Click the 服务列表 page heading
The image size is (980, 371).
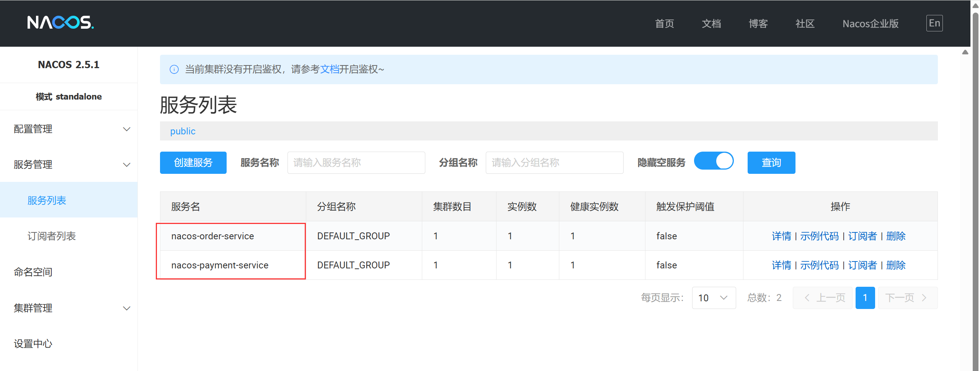(198, 105)
